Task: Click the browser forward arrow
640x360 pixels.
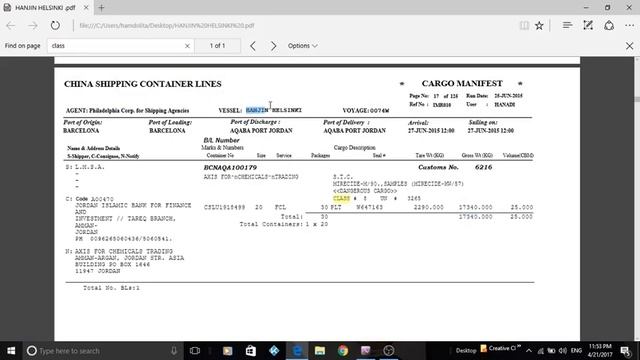Action: point(33,26)
